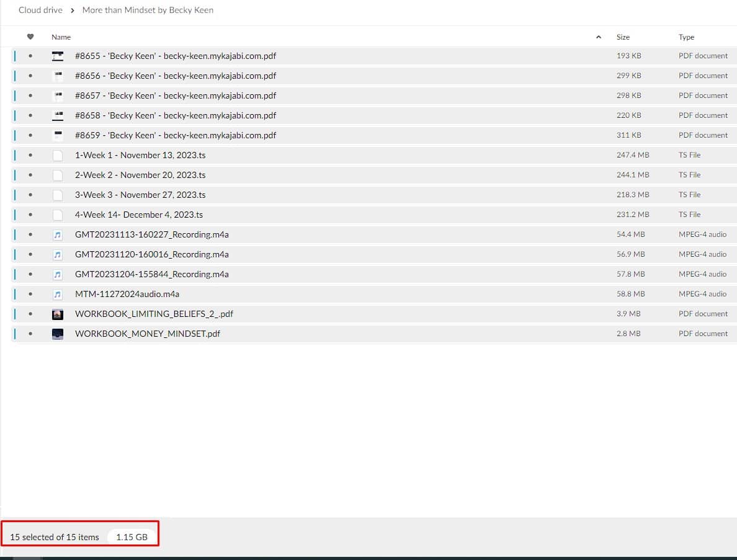Click the audio icon of GMT20231120-160016_Recording.m4a
Image resolution: width=737 pixels, height=560 pixels.
[x=58, y=254]
